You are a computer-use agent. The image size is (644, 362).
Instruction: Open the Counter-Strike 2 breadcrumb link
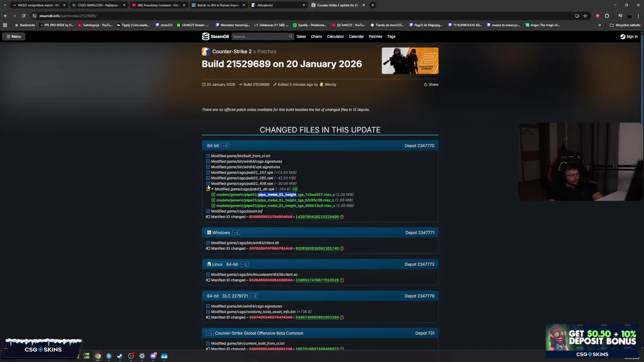pos(231,51)
